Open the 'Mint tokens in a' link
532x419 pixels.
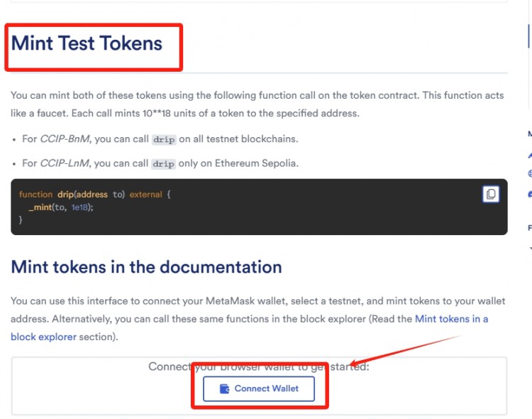(452, 319)
